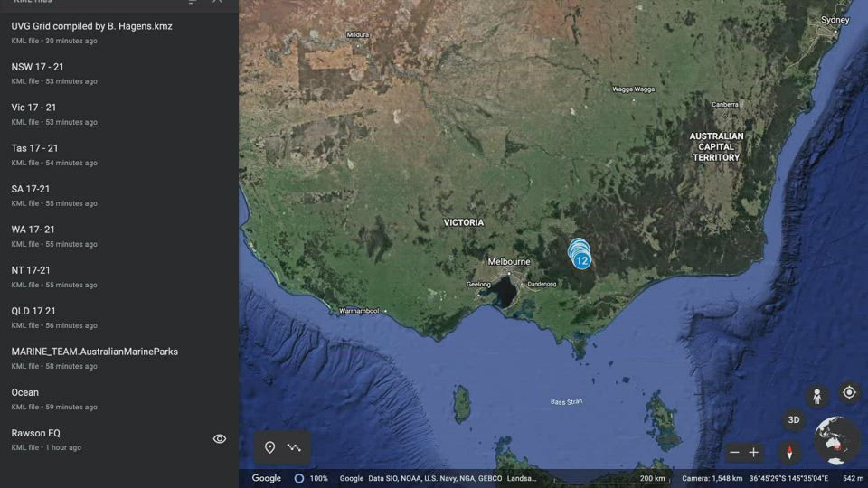Click the Ocean KML file

pyautogui.click(x=25, y=392)
